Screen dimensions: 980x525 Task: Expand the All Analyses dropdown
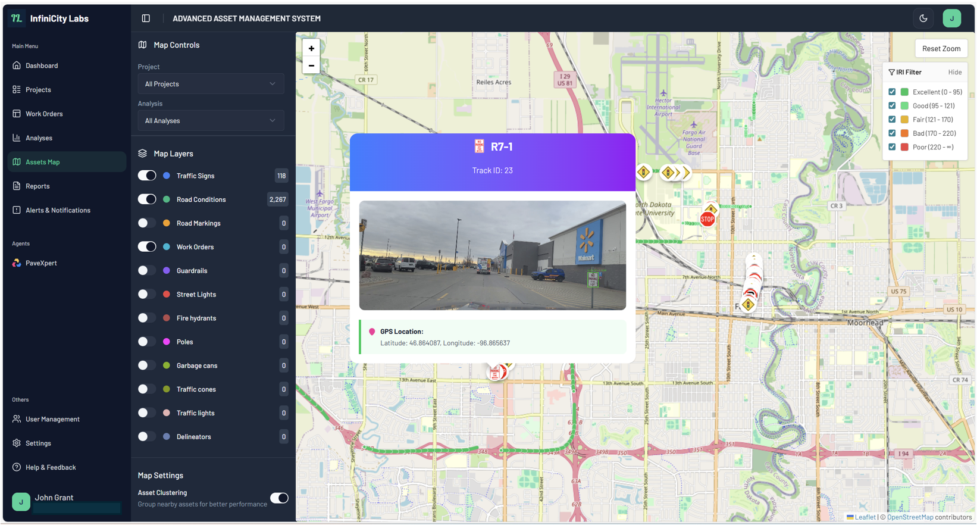[x=211, y=121]
